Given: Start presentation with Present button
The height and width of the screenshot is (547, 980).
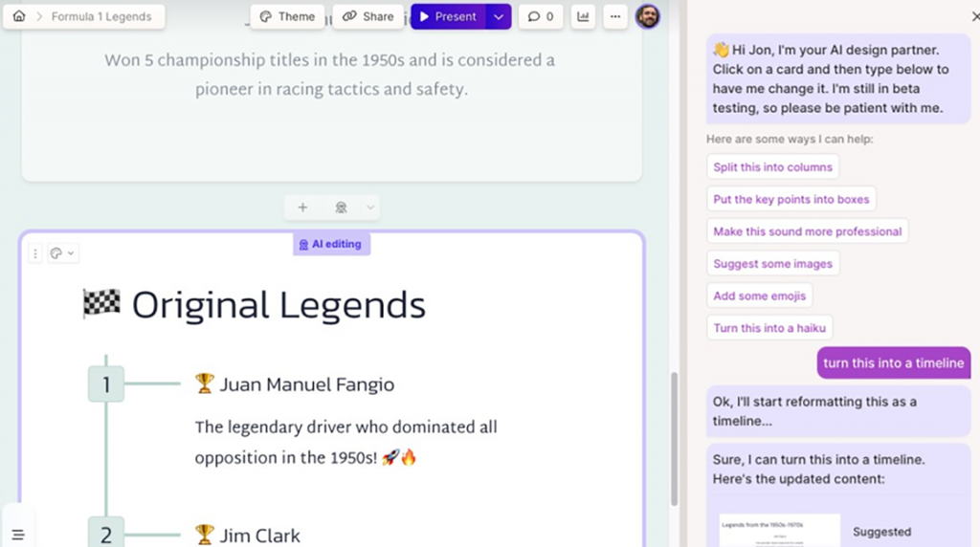Looking at the screenshot, I should click(x=448, y=17).
